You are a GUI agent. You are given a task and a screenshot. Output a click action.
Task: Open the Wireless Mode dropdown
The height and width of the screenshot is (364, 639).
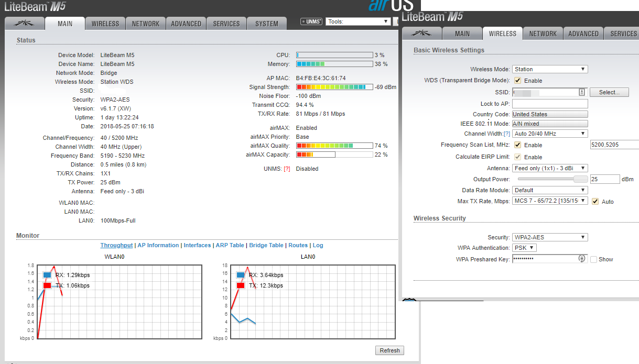click(x=550, y=69)
